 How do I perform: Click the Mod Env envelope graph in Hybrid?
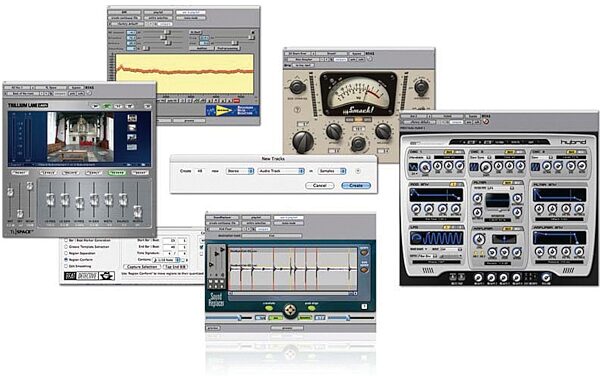(436, 195)
